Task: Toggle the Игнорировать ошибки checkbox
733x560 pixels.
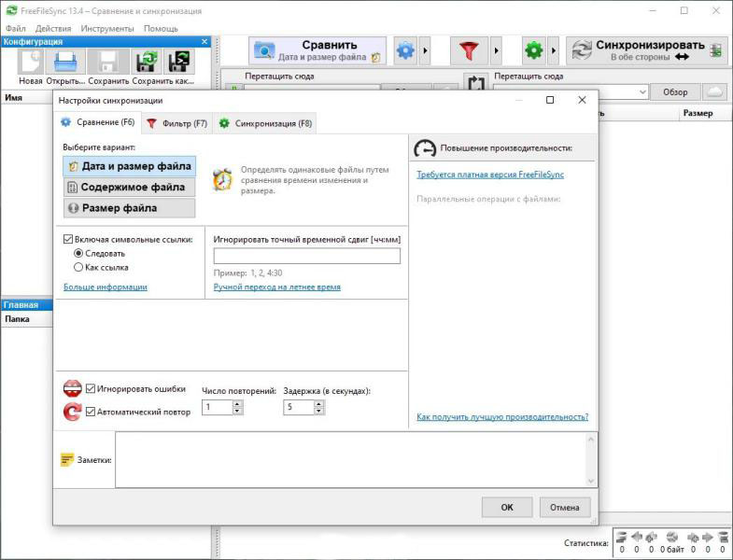Action: click(91, 389)
